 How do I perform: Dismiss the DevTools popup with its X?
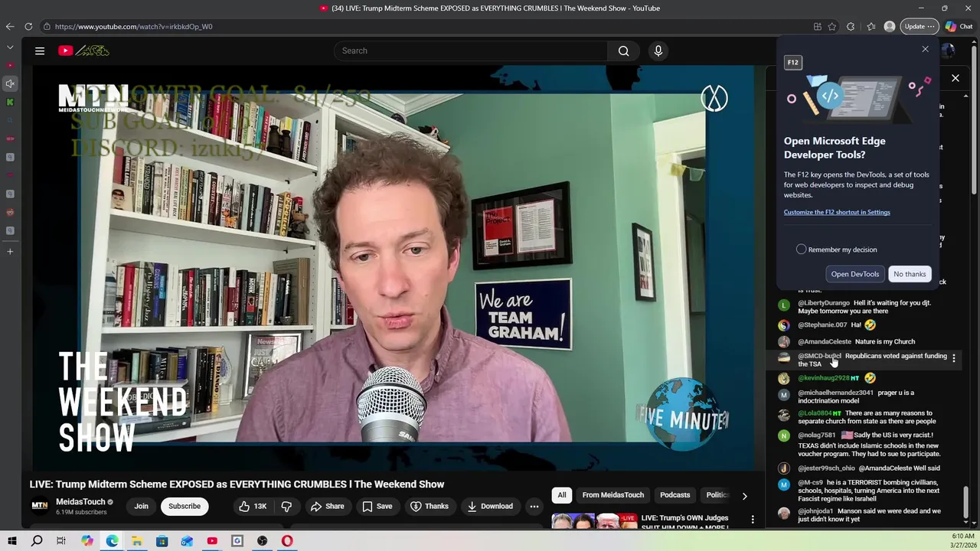click(x=925, y=49)
